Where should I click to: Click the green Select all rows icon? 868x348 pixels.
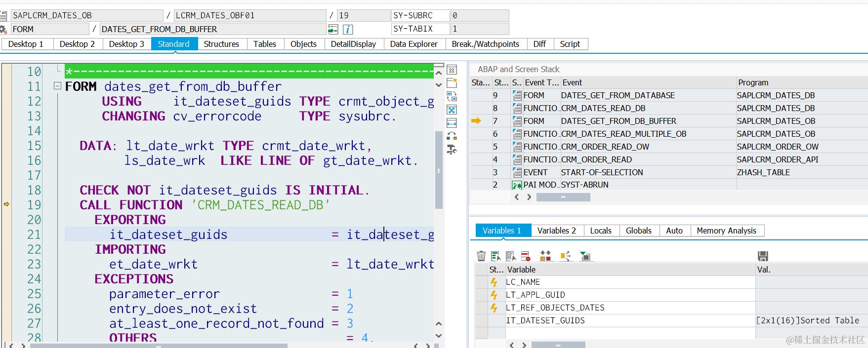pos(496,256)
